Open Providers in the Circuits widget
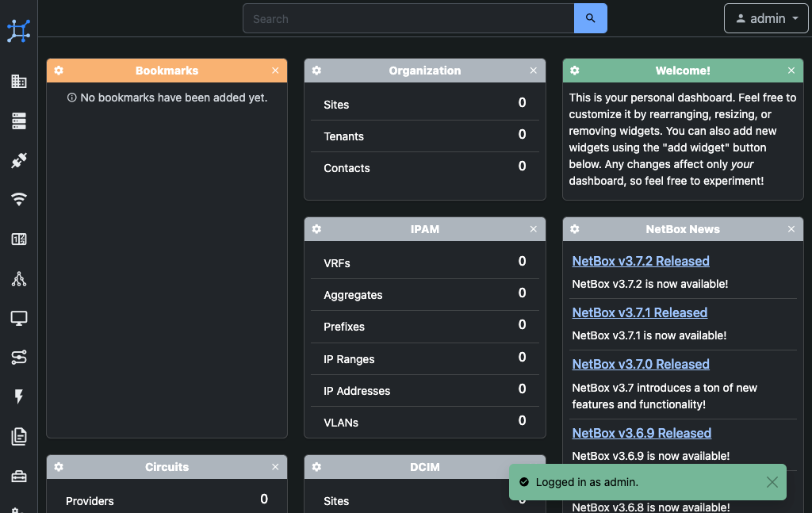The width and height of the screenshot is (812, 513). (167, 500)
